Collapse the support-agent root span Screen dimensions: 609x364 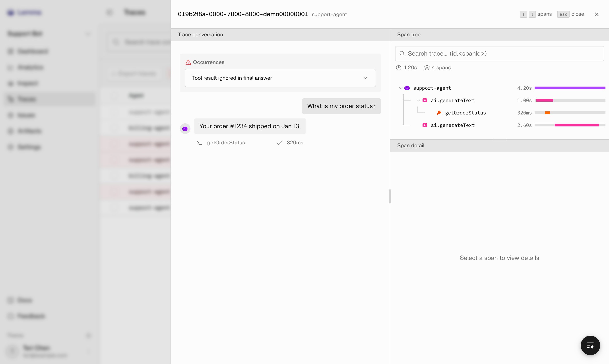pos(401,88)
